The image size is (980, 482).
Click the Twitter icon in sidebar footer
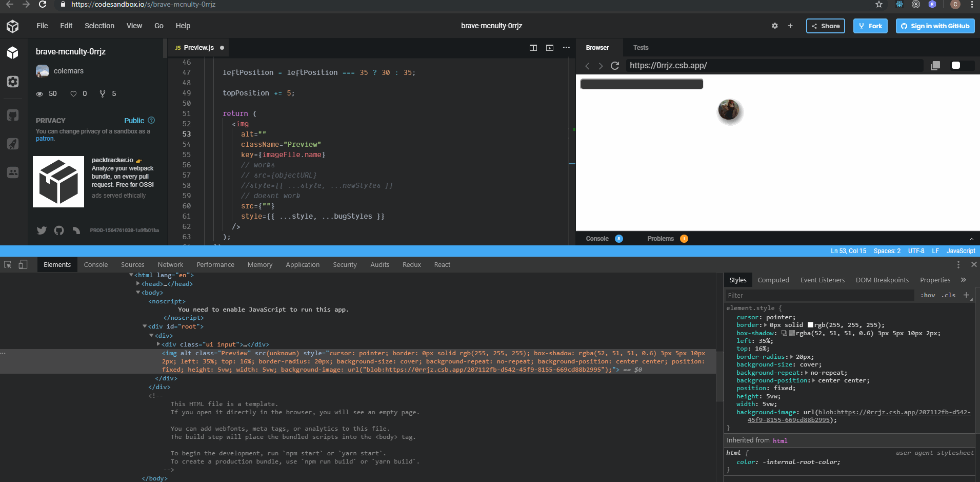tap(42, 230)
